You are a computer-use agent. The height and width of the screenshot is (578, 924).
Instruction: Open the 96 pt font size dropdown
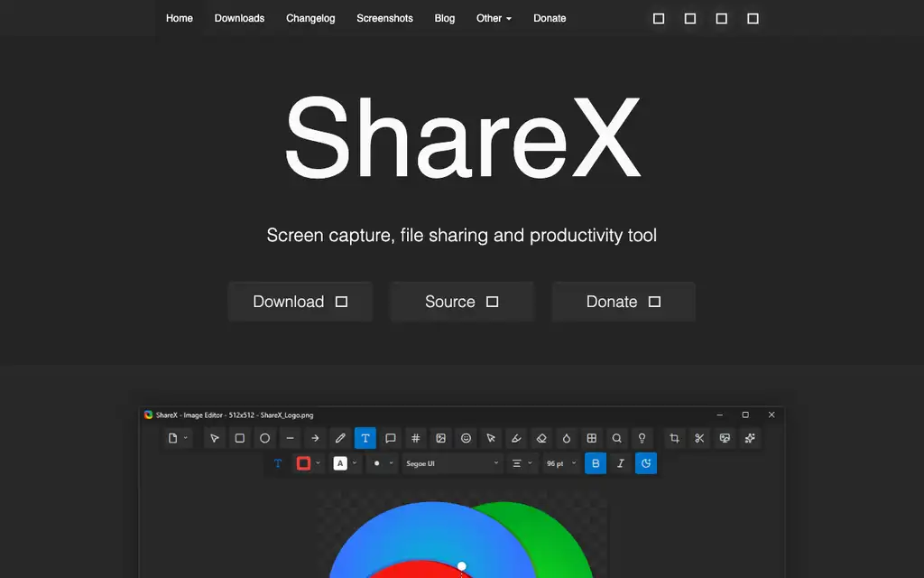click(x=561, y=463)
